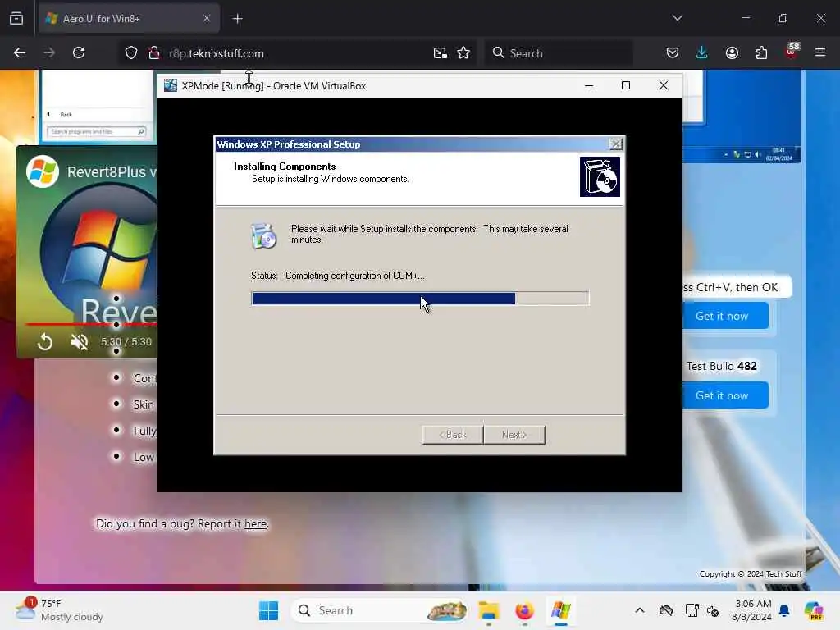Open the Windows Start menu
The image size is (840, 630).
click(268, 610)
